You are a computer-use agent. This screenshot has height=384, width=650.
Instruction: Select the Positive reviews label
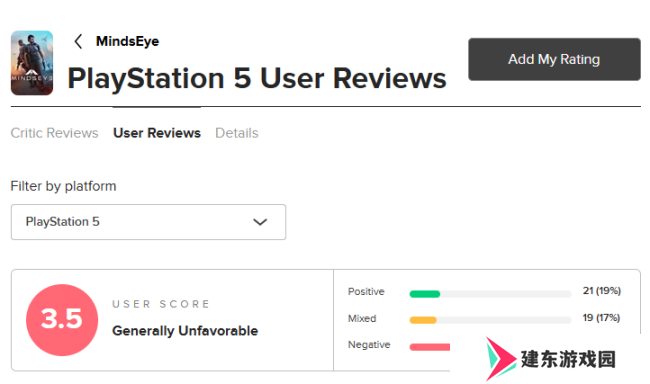pos(366,292)
